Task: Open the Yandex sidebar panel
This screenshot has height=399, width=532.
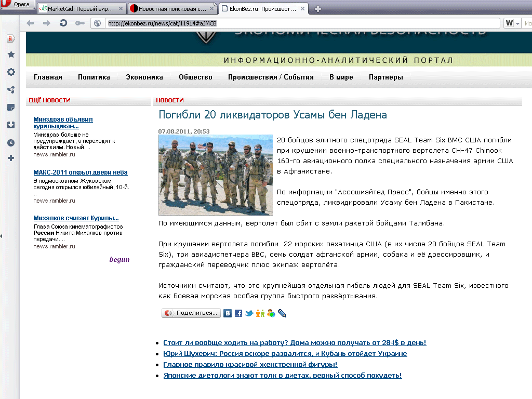Action: [x=11, y=38]
